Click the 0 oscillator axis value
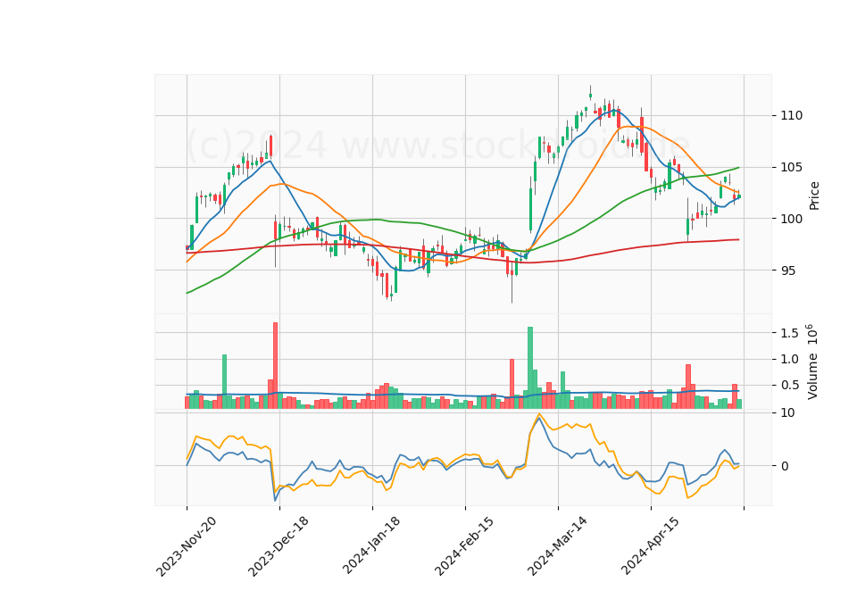Image resolution: width=857 pixels, height=616 pixels. click(785, 466)
